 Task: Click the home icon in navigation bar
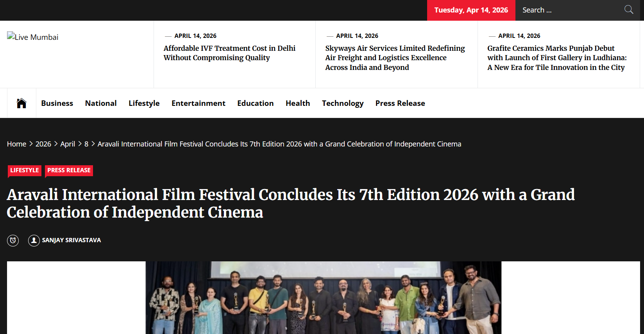(21, 103)
